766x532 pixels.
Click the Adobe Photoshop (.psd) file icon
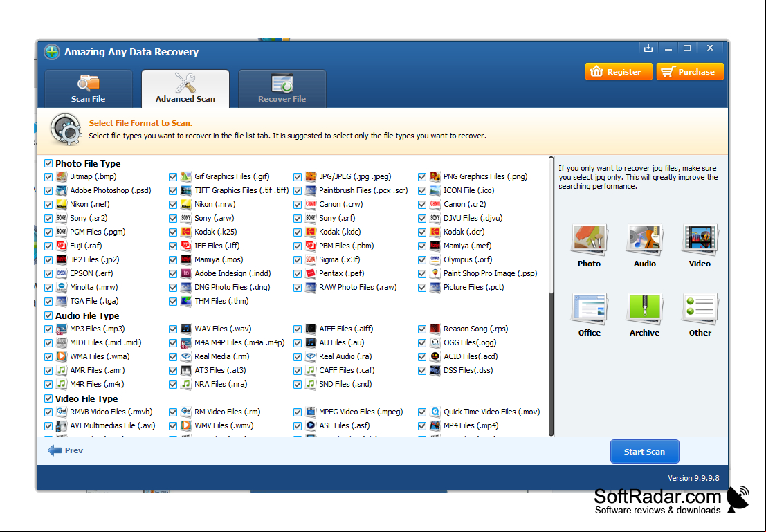[62, 190]
